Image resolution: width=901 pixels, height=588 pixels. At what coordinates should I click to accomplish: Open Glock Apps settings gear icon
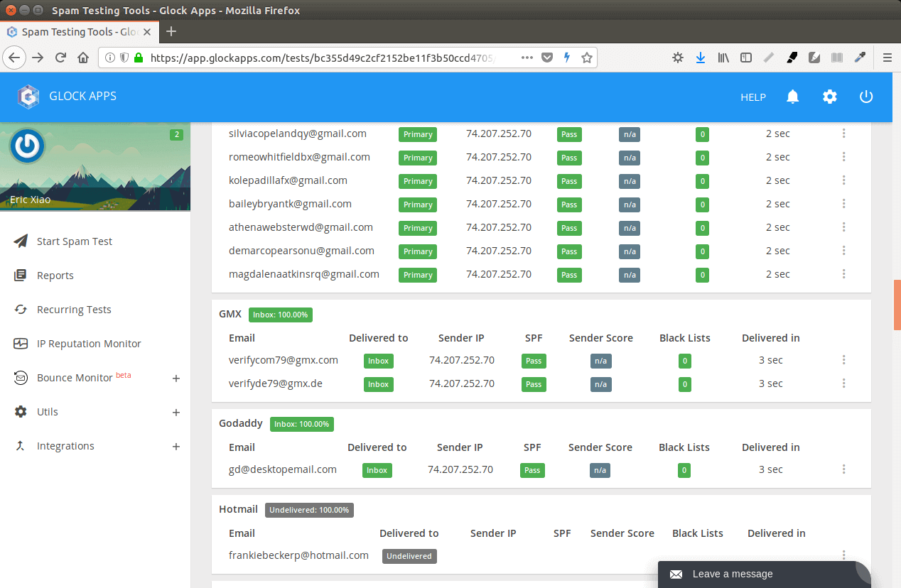(830, 97)
